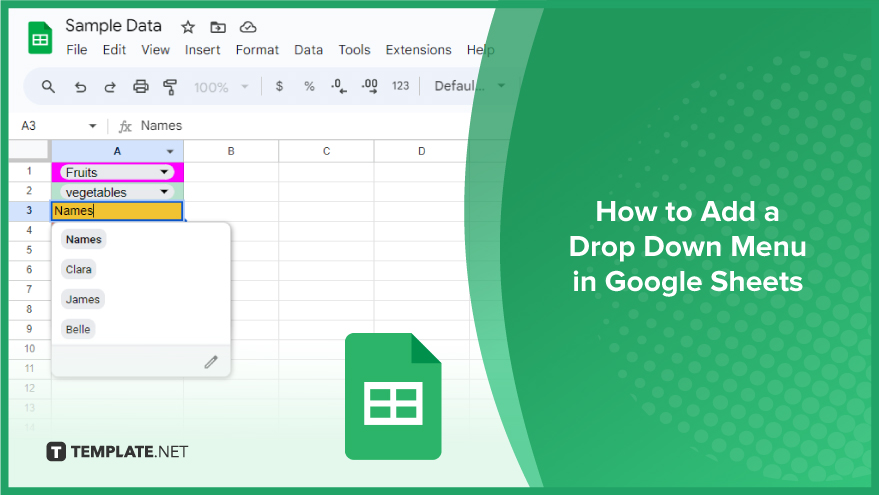Open the Format menu
879x495 pixels.
click(x=257, y=50)
